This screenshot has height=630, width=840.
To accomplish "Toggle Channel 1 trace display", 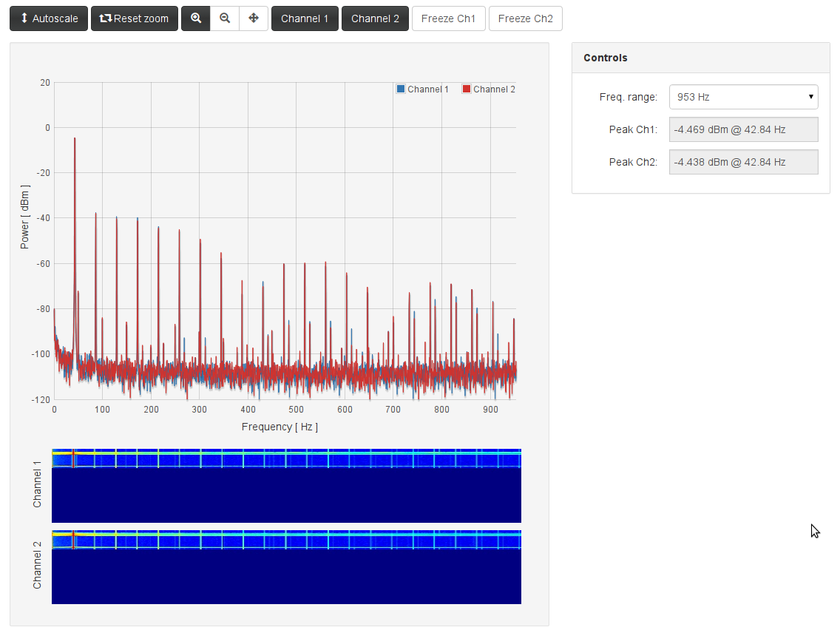I will 305,18.
